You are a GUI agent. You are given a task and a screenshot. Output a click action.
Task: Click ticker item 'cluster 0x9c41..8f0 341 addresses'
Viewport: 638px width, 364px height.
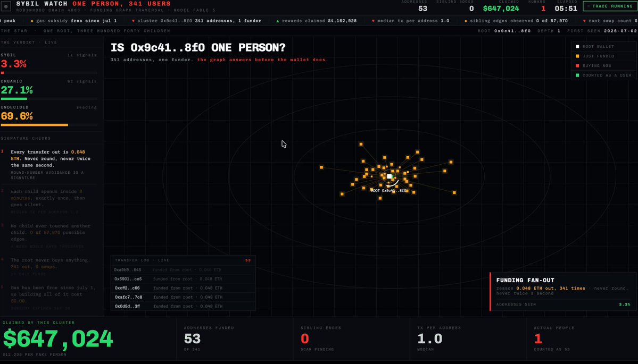coord(197,21)
